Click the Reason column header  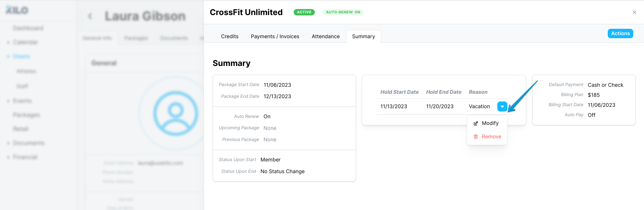(478, 92)
